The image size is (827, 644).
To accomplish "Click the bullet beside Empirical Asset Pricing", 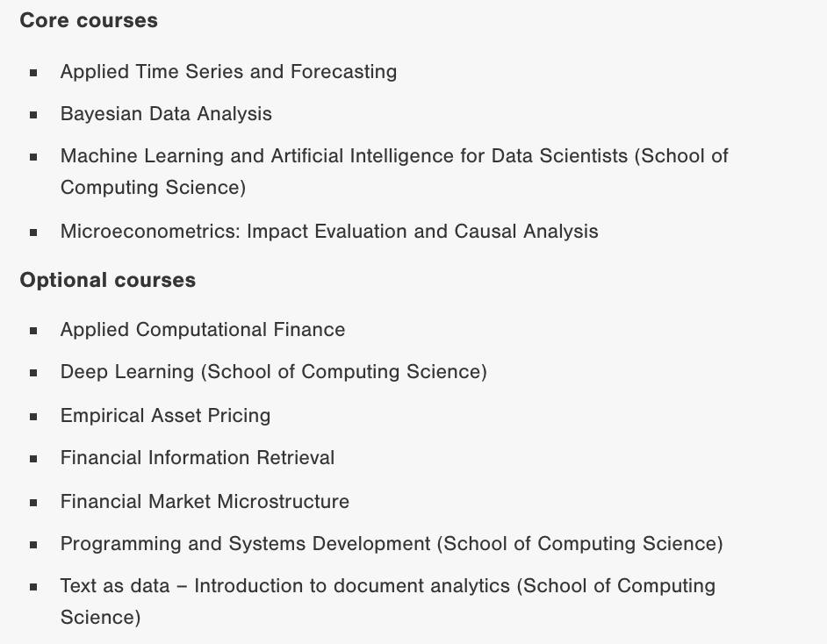I will (x=33, y=417).
